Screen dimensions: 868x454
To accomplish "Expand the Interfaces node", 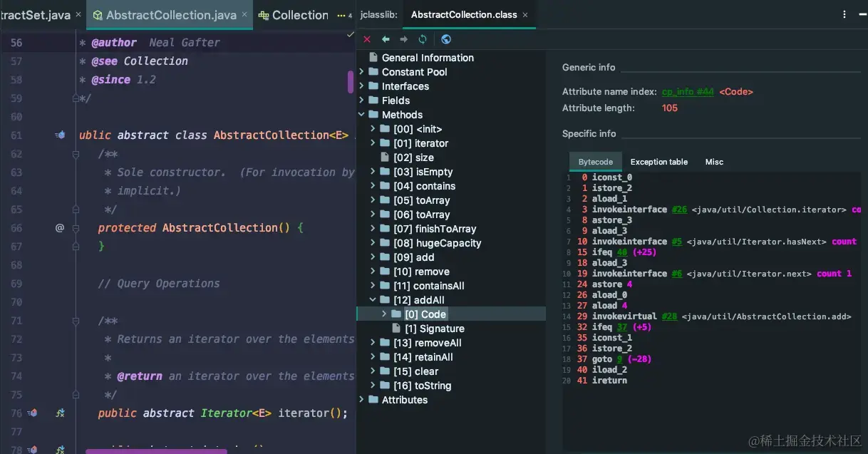I will (x=362, y=86).
